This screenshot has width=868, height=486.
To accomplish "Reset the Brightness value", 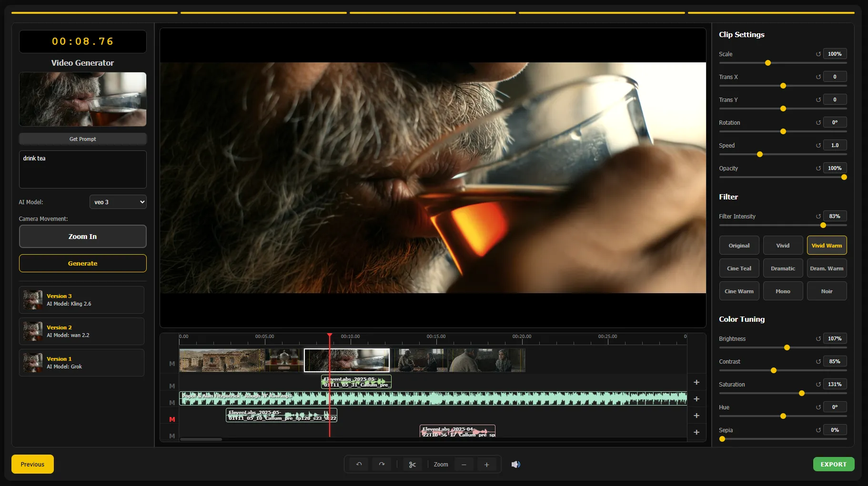I will point(818,338).
